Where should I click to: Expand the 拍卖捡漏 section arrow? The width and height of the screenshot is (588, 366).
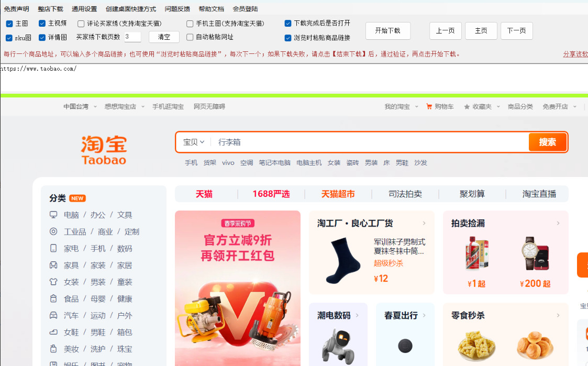[x=558, y=223]
